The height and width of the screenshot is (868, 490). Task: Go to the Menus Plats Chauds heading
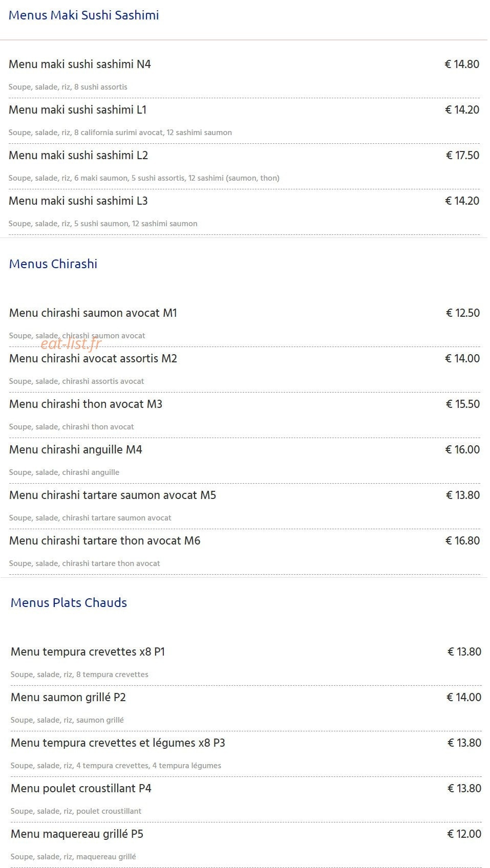click(69, 603)
